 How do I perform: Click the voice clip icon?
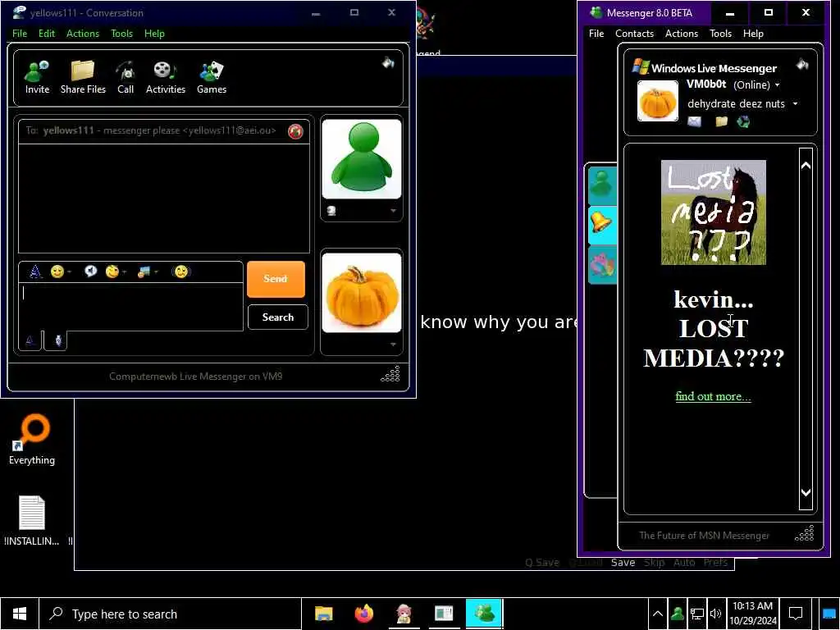90,271
